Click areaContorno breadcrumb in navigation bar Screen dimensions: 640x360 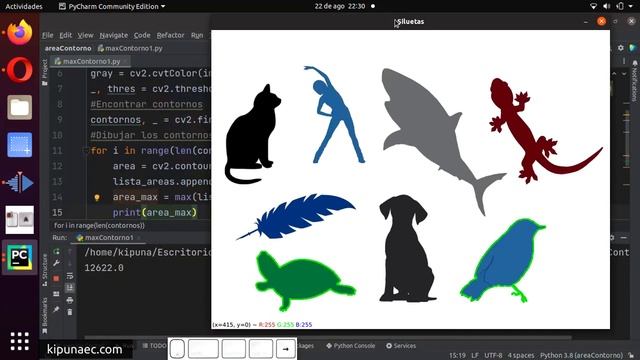(68, 48)
